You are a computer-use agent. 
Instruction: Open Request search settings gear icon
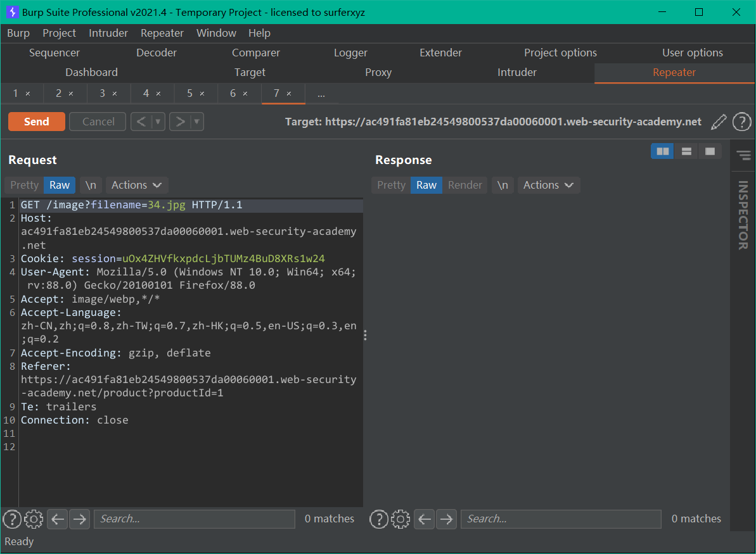point(33,519)
